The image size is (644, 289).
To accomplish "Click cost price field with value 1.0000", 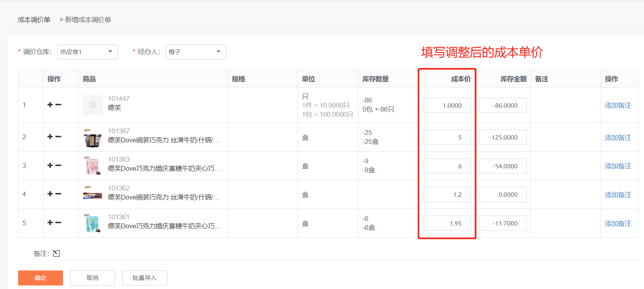I will (447, 105).
